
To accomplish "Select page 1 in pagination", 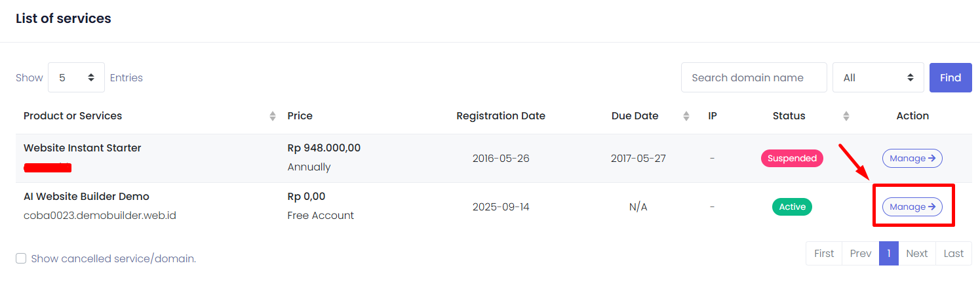I will [889, 254].
